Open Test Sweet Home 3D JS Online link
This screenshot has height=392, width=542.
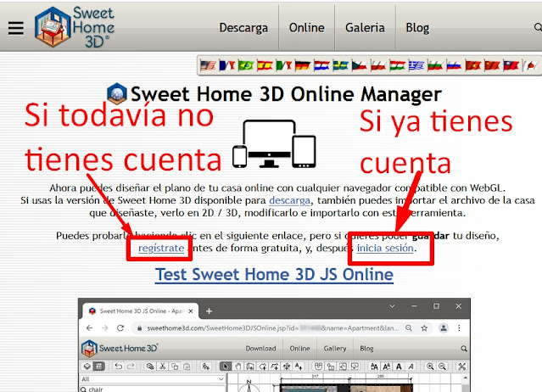click(274, 275)
